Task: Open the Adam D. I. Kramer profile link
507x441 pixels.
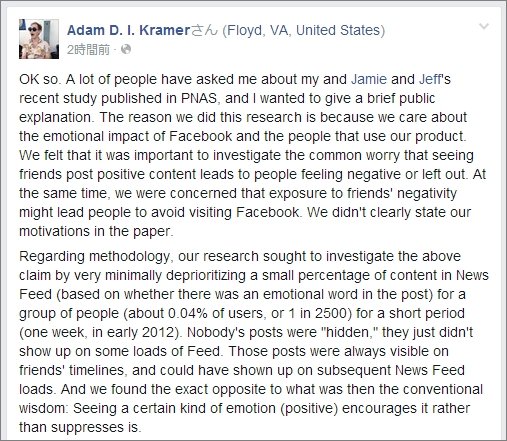Action: point(128,30)
